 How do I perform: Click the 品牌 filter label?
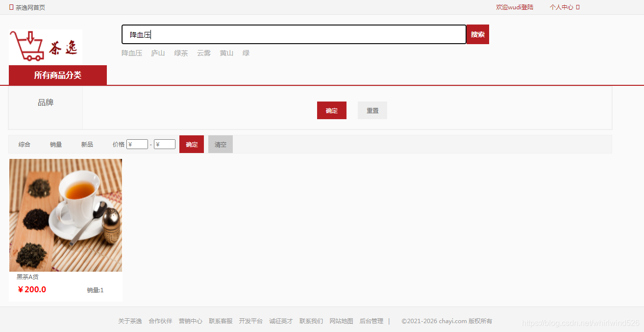tap(46, 102)
